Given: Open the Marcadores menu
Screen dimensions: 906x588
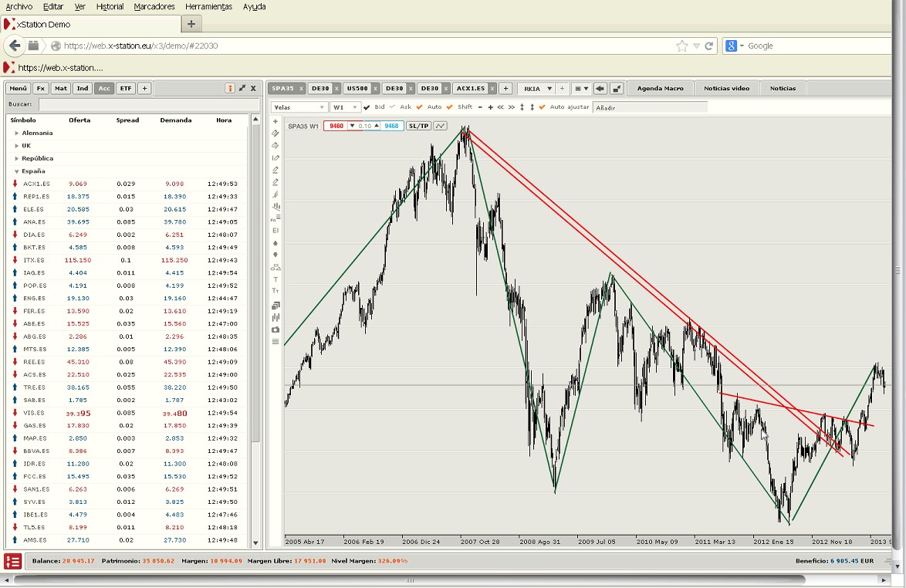Looking at the screenshot, I should 154,6.
